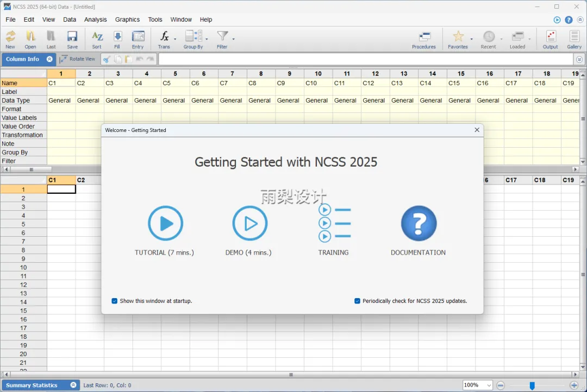Viewport: 587px width, 392px height.
Task: Uncheck Periodically check for NCSS 2025 updates
Action: click(357, 301)
